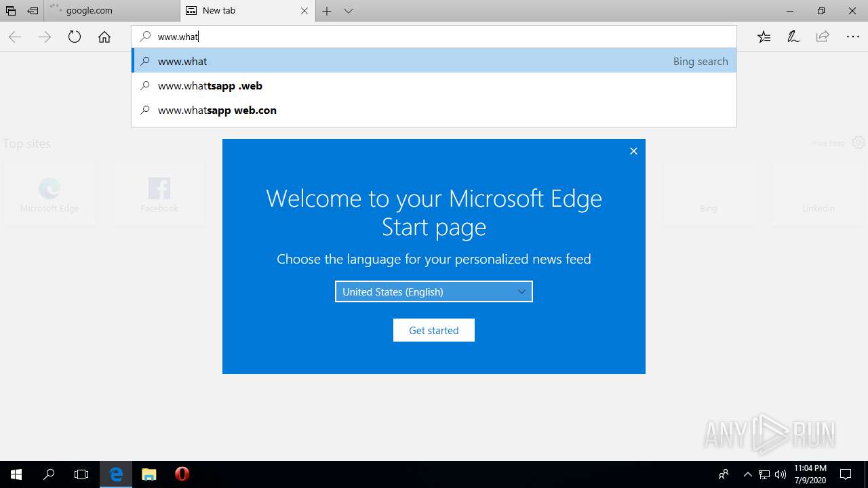Open the feed settings gear icon
Viewport: 868px width, 488px height.
coord(859,142)
